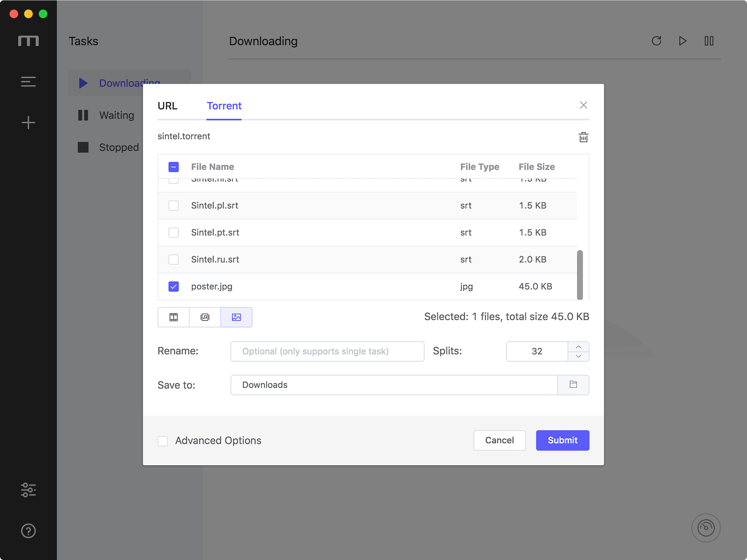The image size is (747, 560).
Task: Decrease Splits with the down arrow
Action: pos(578,356)
